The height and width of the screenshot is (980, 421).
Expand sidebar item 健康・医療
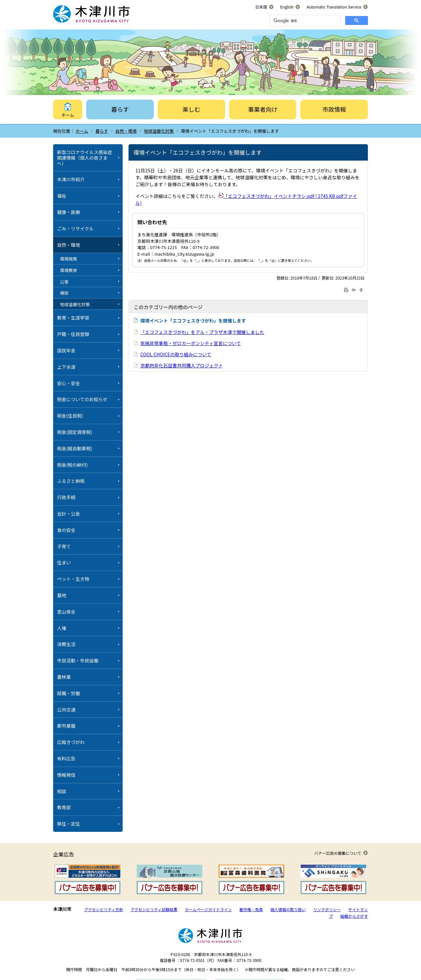point(88,212)
